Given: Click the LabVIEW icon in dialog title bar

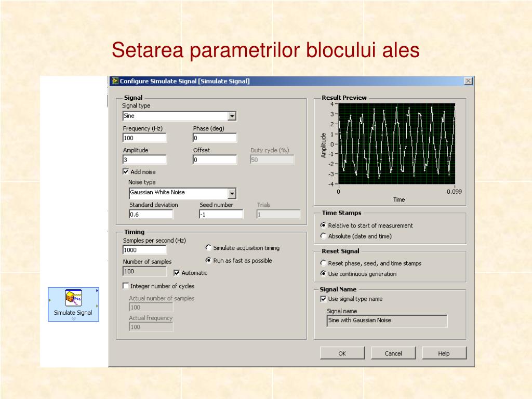Looking at the screenshot, I should tap(115, 81).
